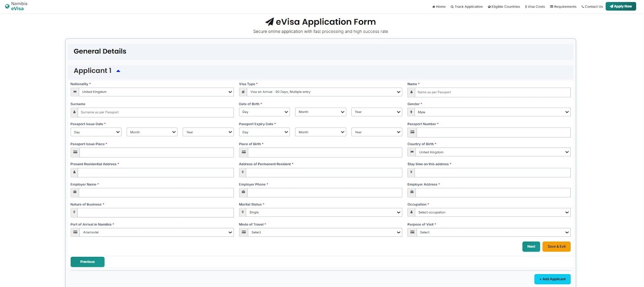Click the icon beside Passport Number field
This screenshot has width=644, height=287.
(412, 132)
